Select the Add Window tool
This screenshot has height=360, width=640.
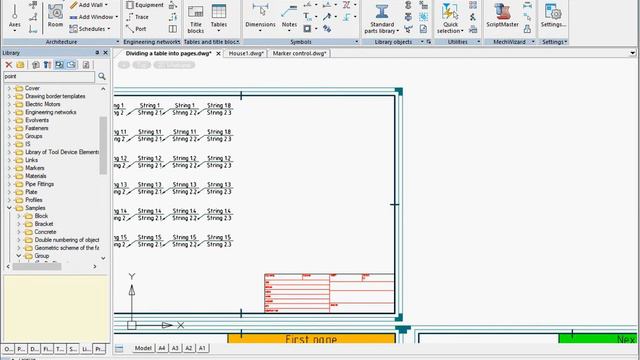[91, 17]
